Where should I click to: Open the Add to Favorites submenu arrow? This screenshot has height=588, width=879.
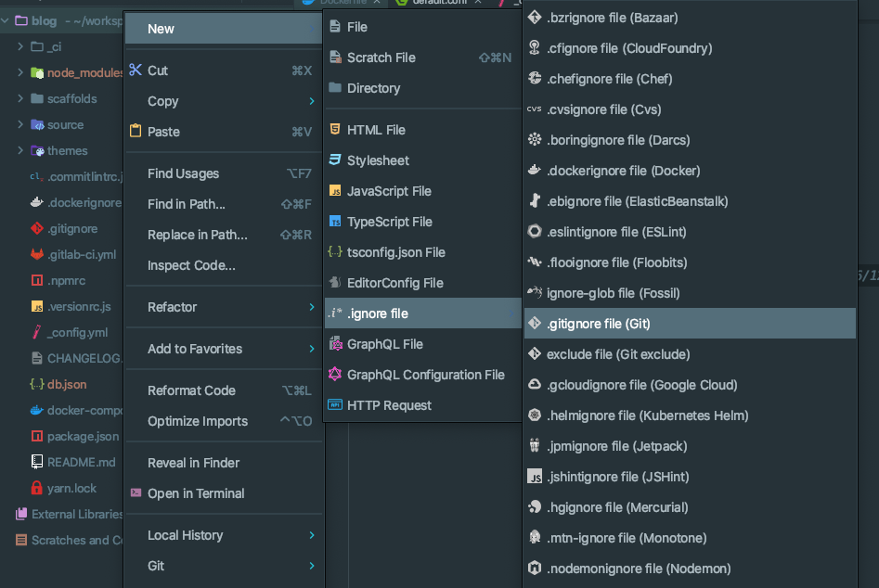pyautogui.click(x=312, y=349)
